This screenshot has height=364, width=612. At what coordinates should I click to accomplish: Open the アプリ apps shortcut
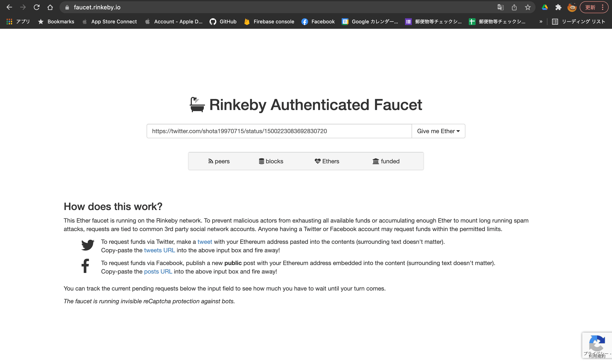click(x=18, y=22)
